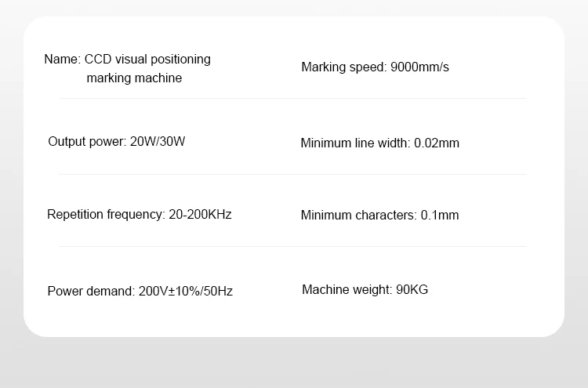Click the divider line under Output power row
Screen dimensions: 588x388
[292, 174]
